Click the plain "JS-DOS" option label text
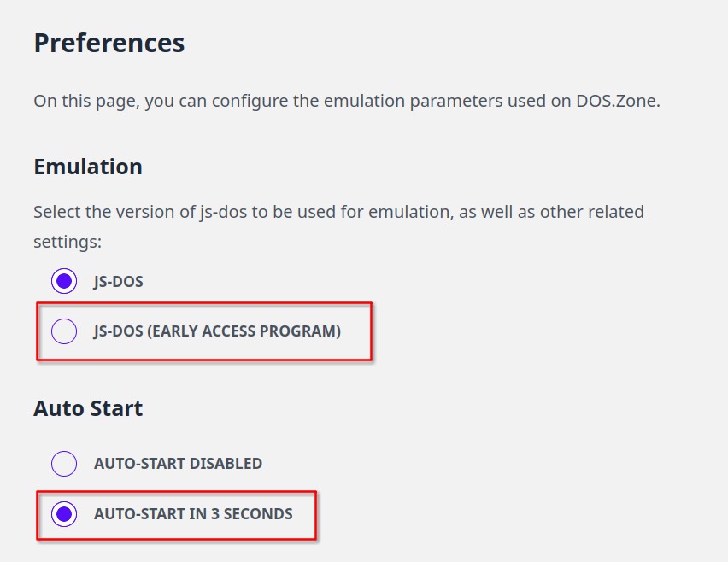 tap(119, 282)
